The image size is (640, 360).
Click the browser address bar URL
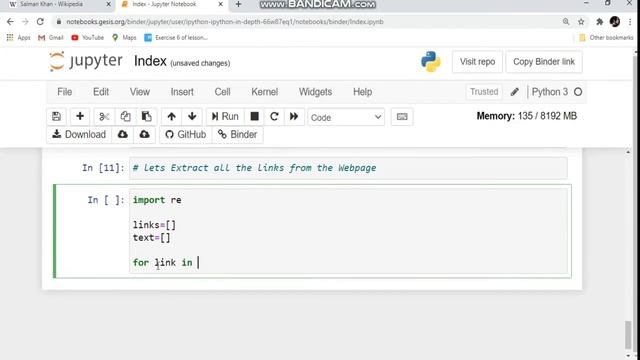tap(225, 22)
